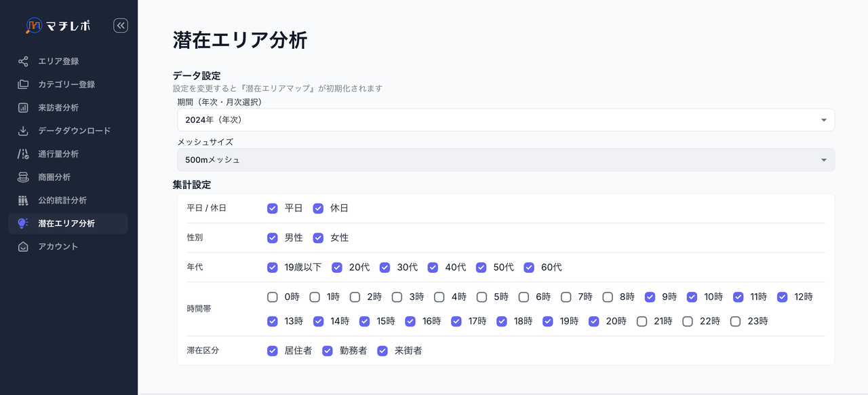
Task: Click the 潜在エリア分析 lightbulb icon
Action: tap(22, 223)
